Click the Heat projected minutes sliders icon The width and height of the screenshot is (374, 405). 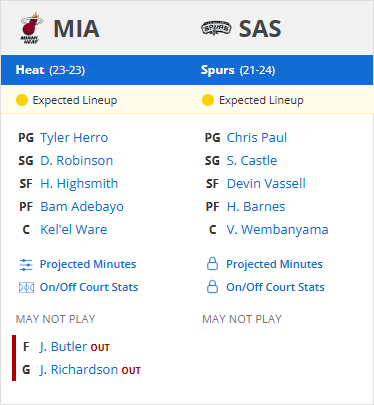[26, 265]
